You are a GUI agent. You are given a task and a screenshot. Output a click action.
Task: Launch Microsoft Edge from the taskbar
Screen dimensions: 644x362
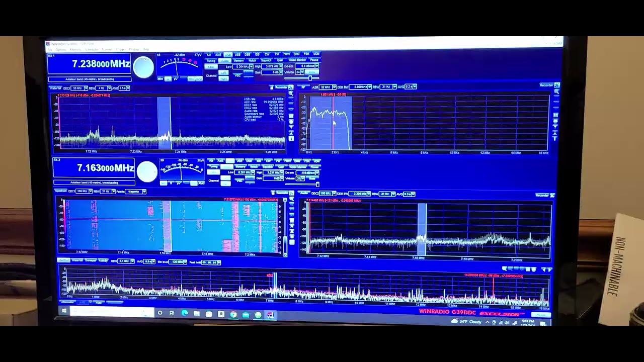(x=185, y=313)
